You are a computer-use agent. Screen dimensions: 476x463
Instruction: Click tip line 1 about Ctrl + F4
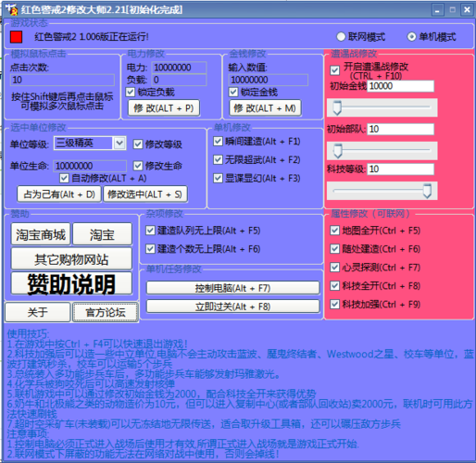coord(97,344)
